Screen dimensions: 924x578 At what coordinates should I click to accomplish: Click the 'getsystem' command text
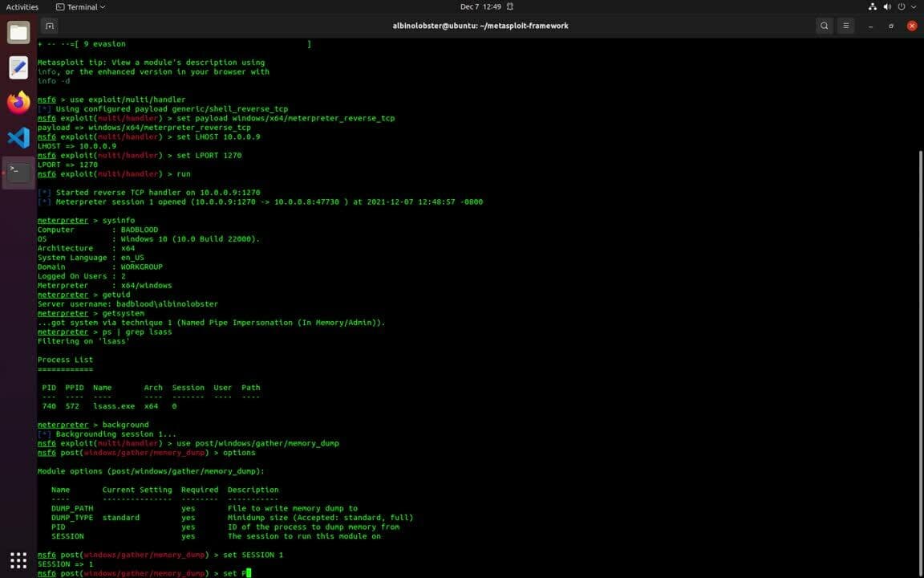tap(123, 313)
